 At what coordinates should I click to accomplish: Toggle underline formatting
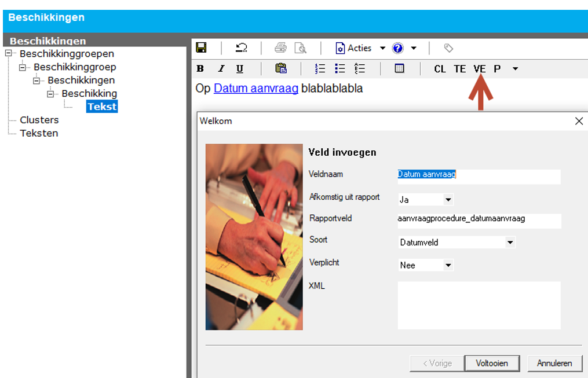(240, 69)
